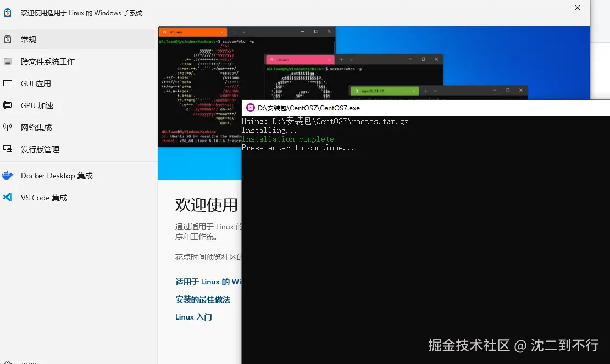
Task: Click the Debian tab in the hero image
Action: coord(300,60)
